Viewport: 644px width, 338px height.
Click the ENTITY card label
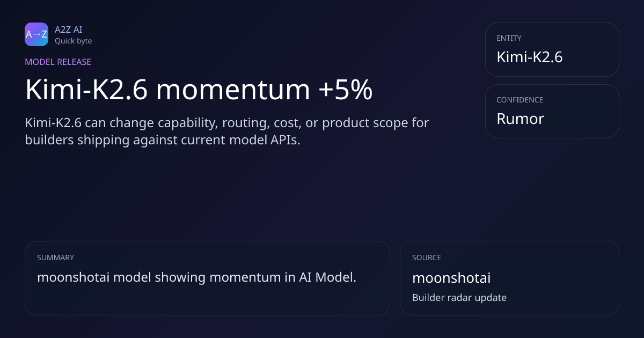pos(509,38)
